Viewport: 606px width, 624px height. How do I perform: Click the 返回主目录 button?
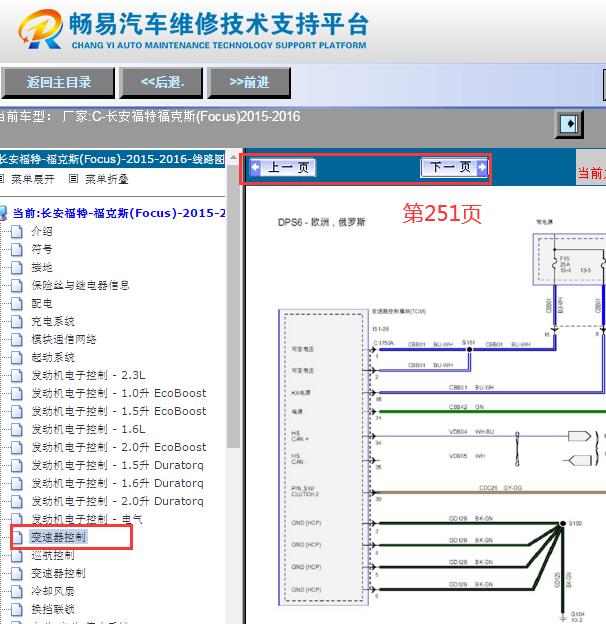(x=58, y=83)
